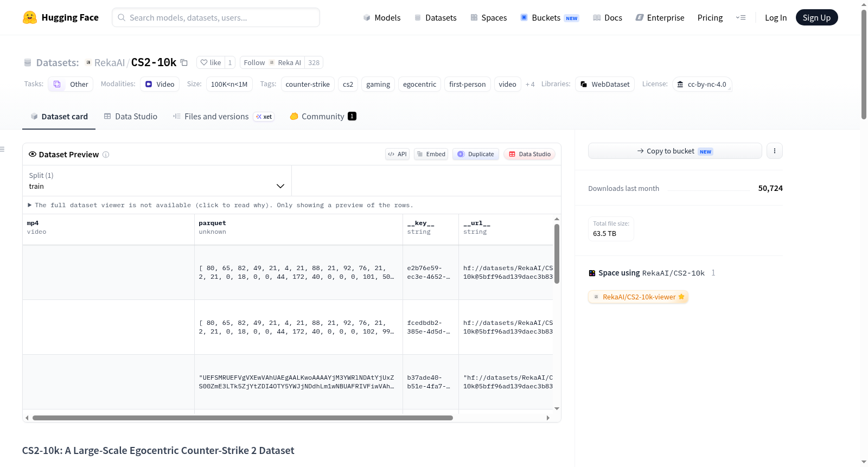
Task: Click the preview table horizontal scrollbar
Action: [242, 418]
